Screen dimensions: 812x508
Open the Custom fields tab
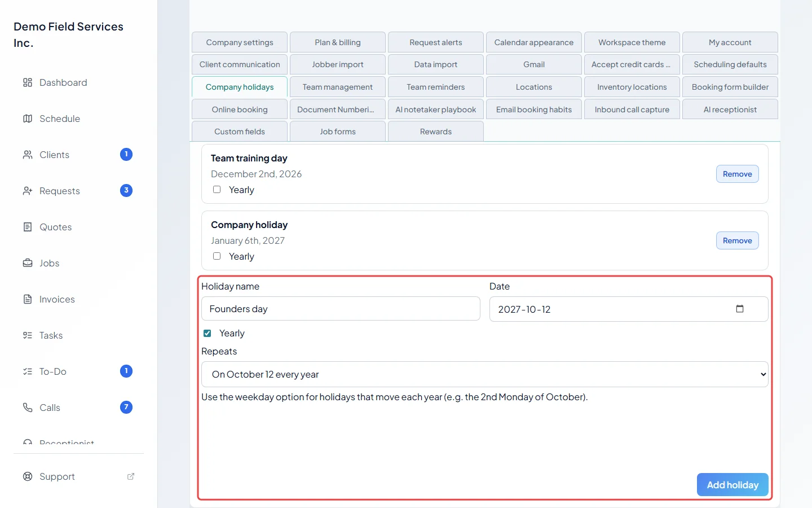point(240,132)
